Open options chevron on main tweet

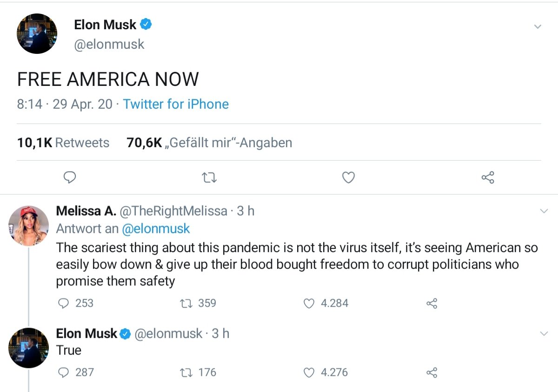point(538,26)
